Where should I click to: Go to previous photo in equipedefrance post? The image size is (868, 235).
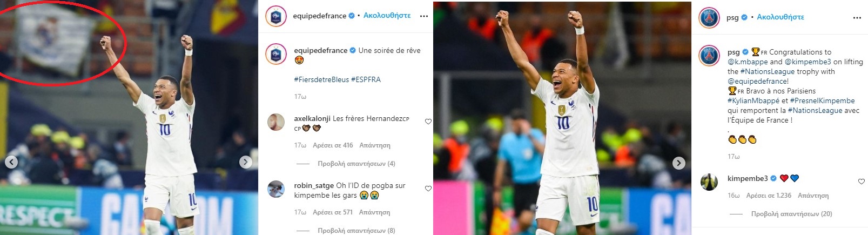coord(11,162)
